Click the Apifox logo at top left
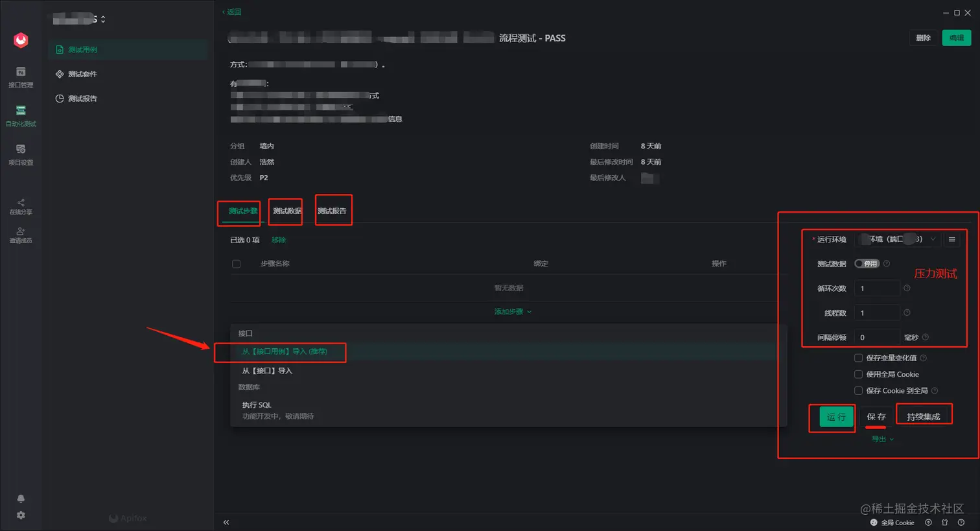 [x=21, y=40]
